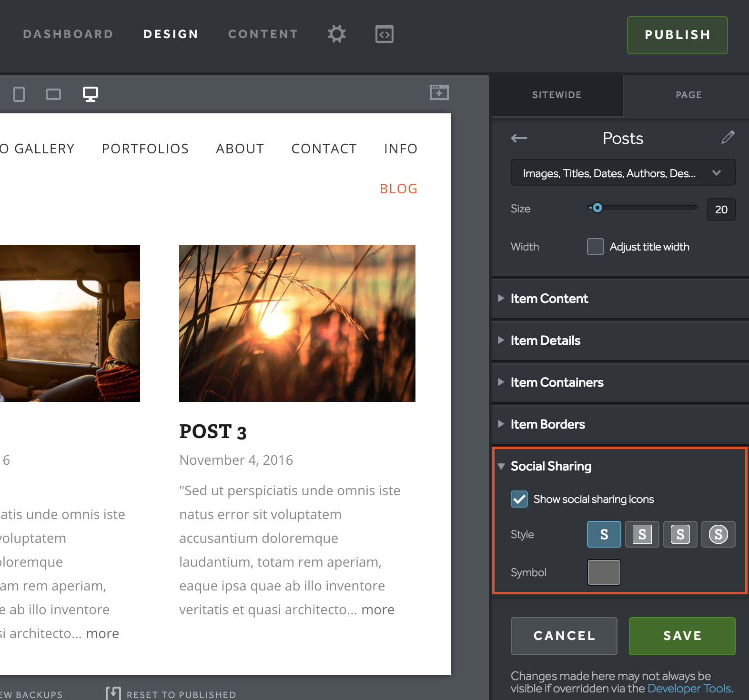The height and width of the screenshot is (700, 749).
Task: Choose the first plain S style option
Action: tap(604, 534)
